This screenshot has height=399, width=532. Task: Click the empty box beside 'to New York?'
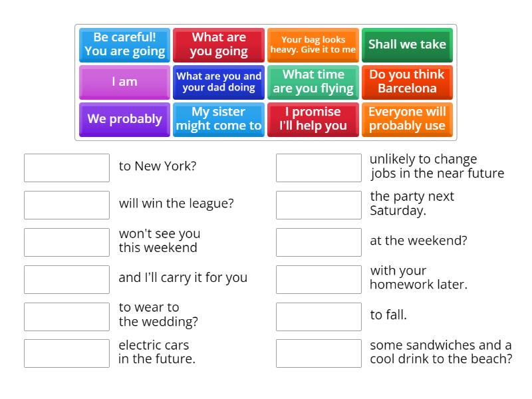(66, 168)
